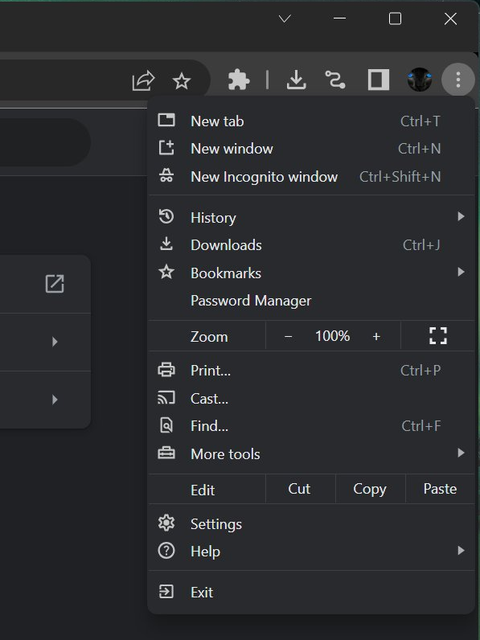Expand the History submenu arrow
This screenshot has width=480, height=640.
[461, 216]
